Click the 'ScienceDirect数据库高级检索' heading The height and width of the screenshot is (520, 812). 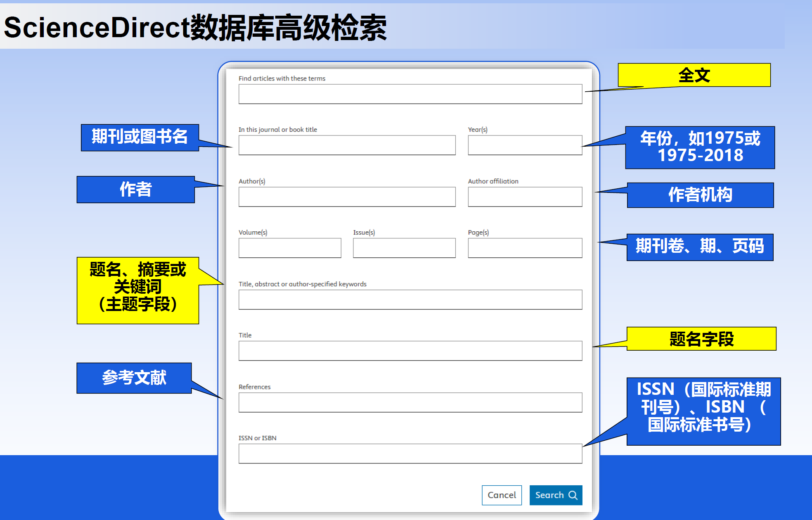[195, 28]
